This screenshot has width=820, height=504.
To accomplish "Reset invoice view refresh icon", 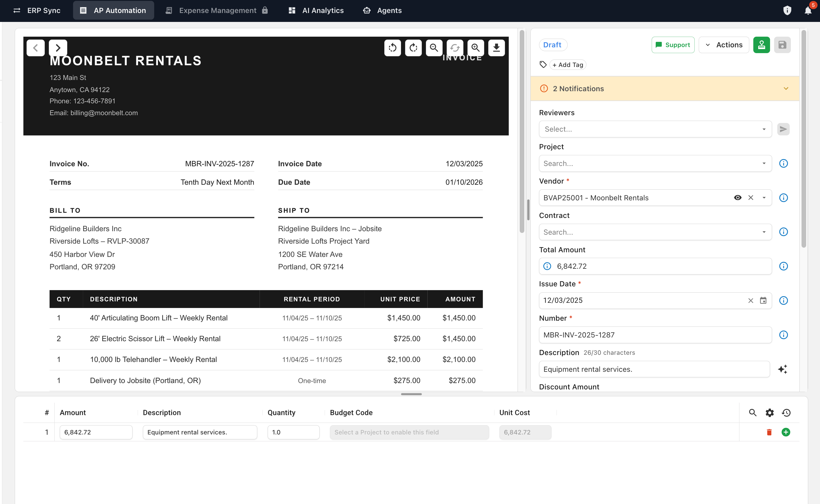I will pyautogui.click(x=455, y=48).
